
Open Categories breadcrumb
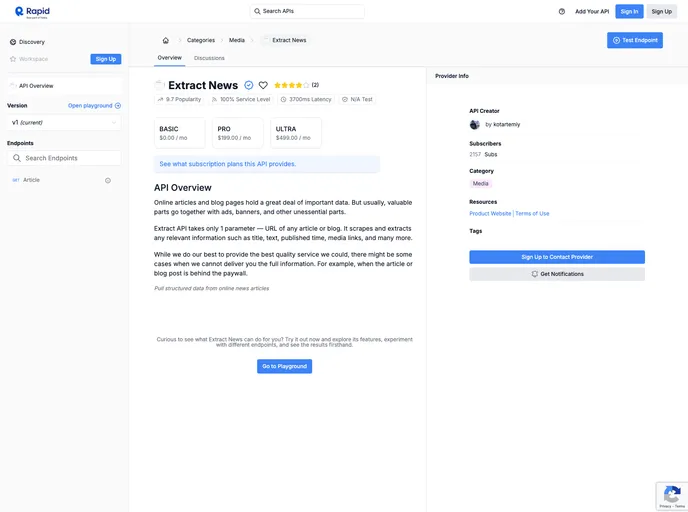[x=201, y=40]
